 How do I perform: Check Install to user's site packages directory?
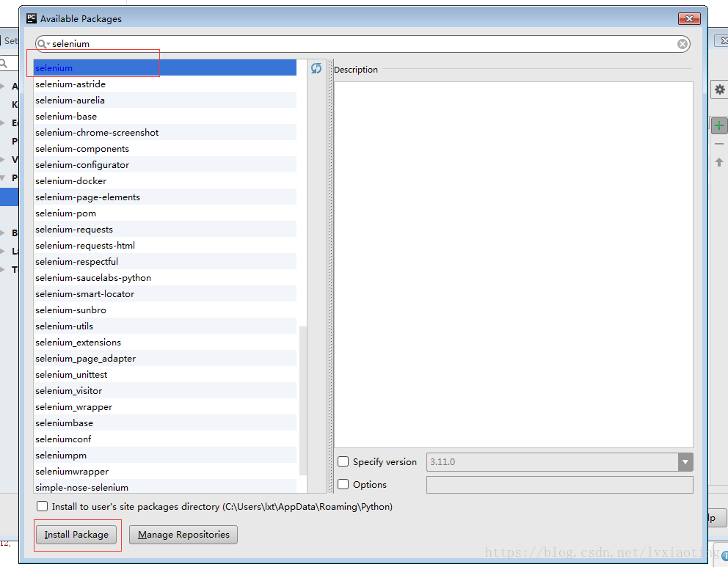pos(43,506)
